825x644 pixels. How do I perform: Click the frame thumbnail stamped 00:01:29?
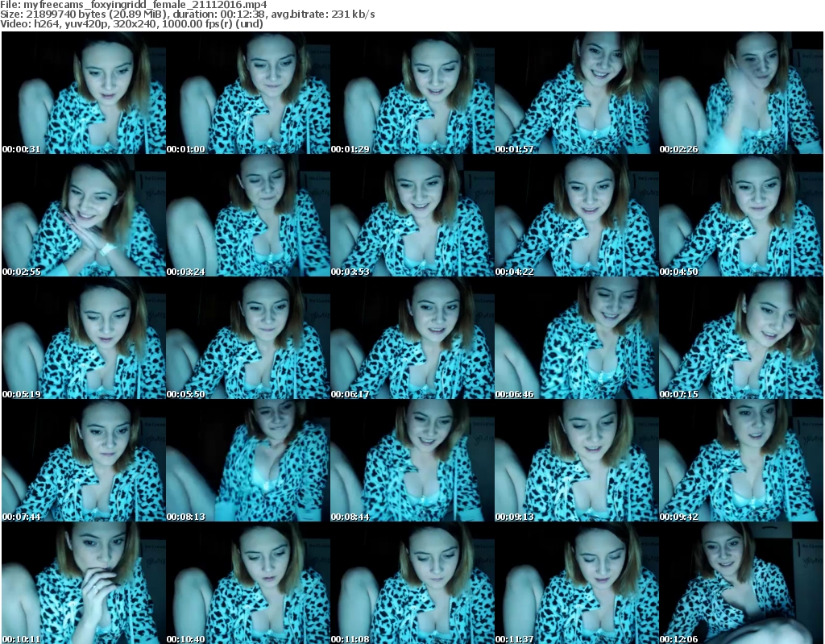412,93
